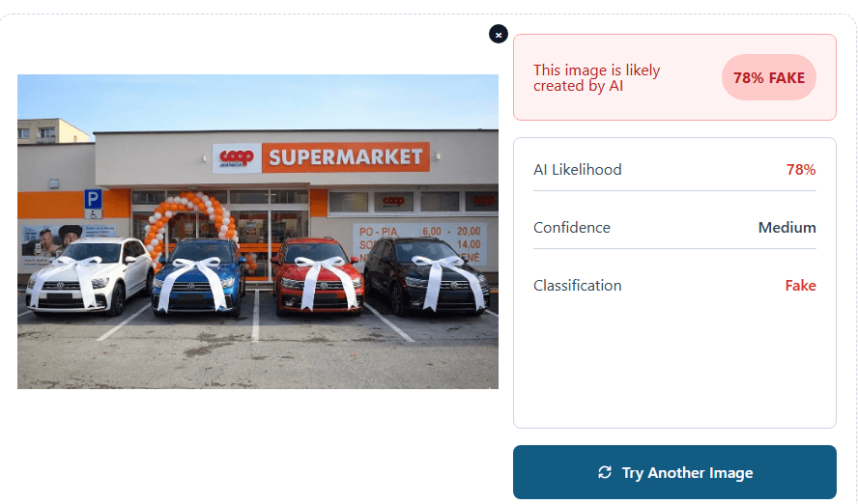This screenshot has width=858, height=504.
Task: Click the SUPERMARKET text on the storefront
Action: point(345,156)
